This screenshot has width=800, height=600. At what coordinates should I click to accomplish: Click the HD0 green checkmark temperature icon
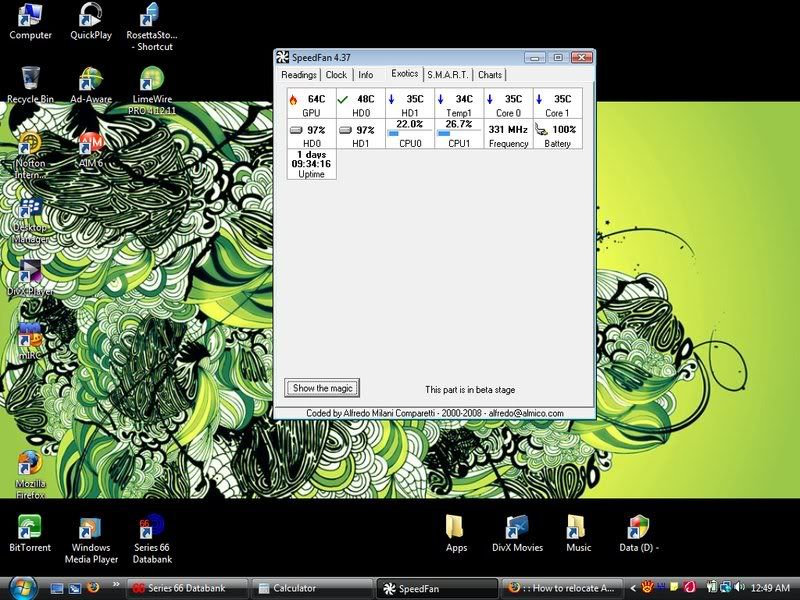pos(343,99)
